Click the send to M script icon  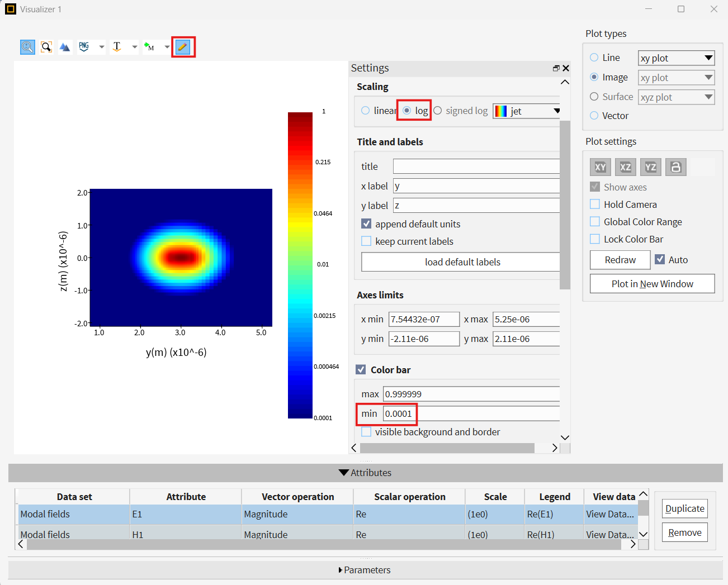pos(149,47)
